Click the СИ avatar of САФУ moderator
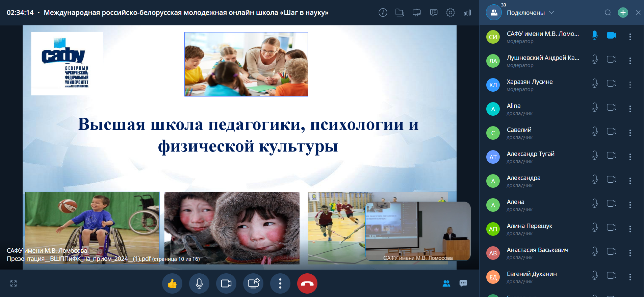Image resolution: width=644 pixels, height=297 pixels. tap(493, 37)
